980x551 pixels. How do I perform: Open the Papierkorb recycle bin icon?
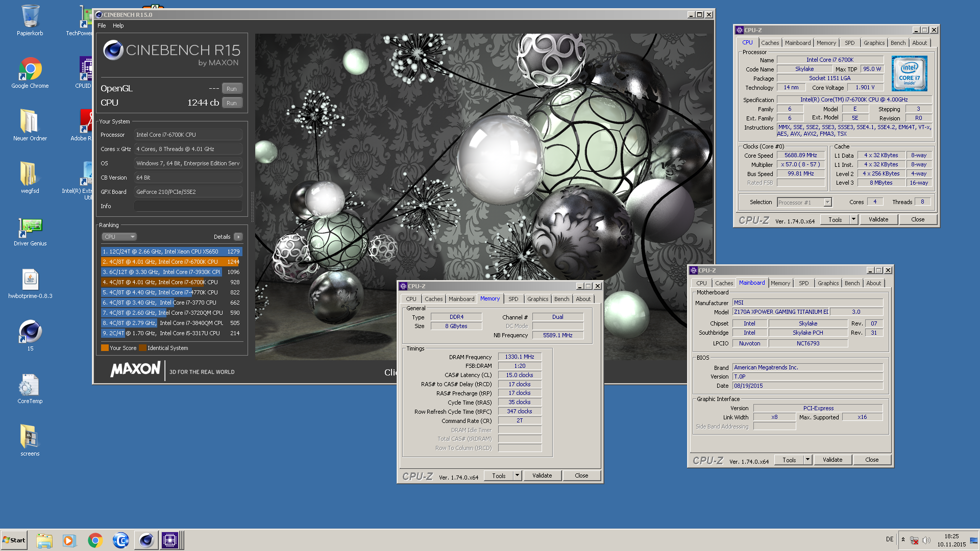[30, 20]
